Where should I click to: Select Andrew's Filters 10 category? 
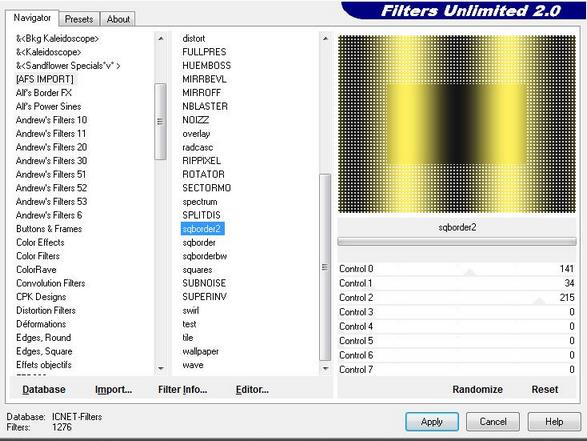click(51, 120)
